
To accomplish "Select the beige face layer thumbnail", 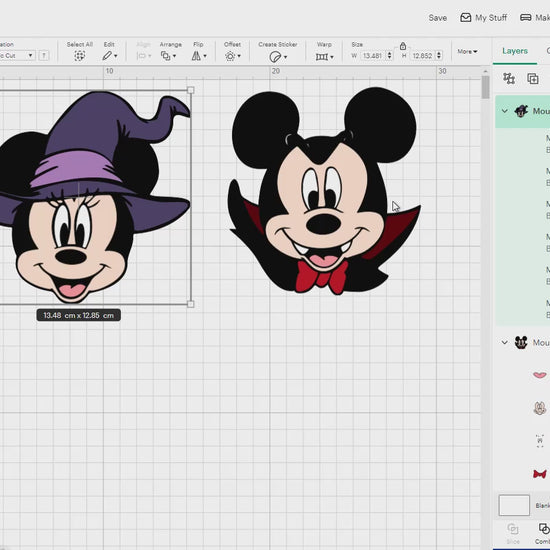I will [x=539, y=408].
